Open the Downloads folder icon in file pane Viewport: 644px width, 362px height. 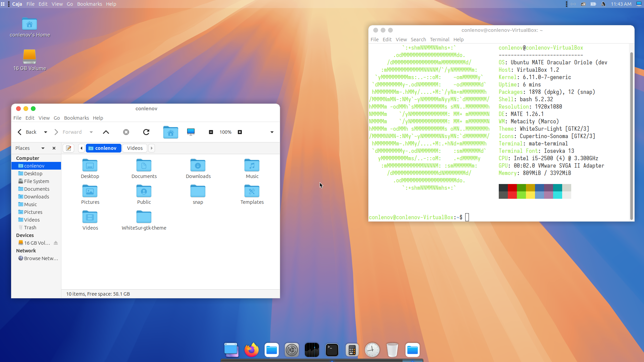[198, 165]
